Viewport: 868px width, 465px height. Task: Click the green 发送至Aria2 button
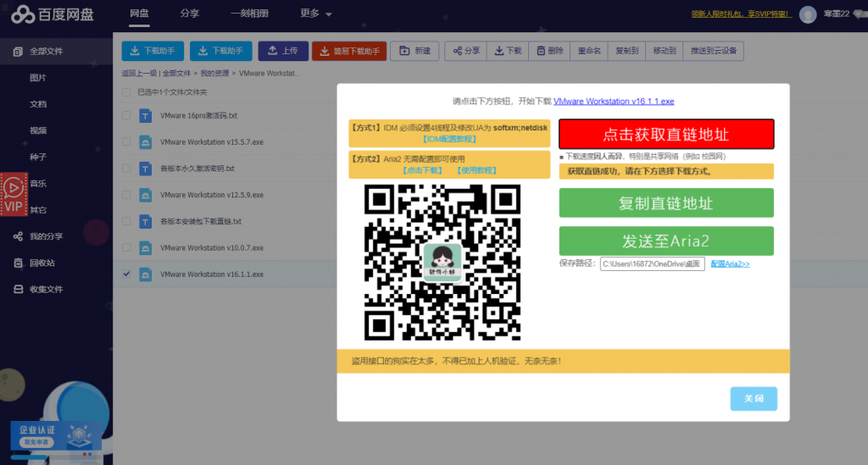pyautogui.click(x=666, y=241)
